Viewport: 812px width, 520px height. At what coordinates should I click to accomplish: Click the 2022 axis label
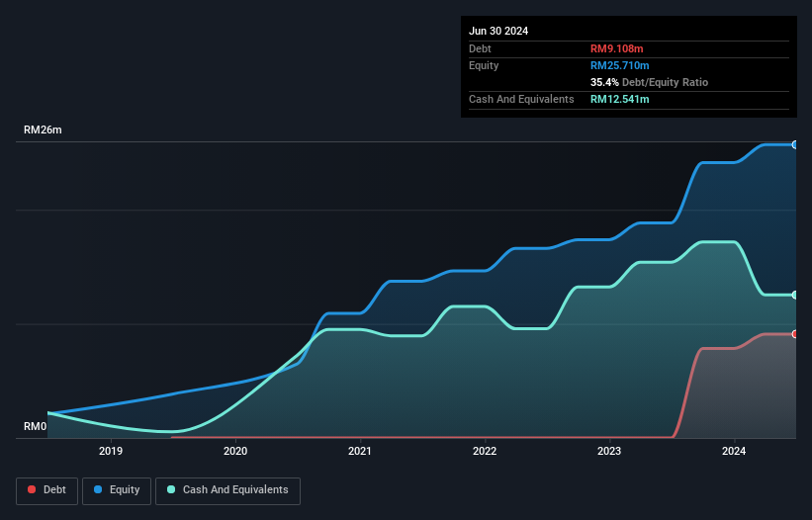click(x=485, y=451)
